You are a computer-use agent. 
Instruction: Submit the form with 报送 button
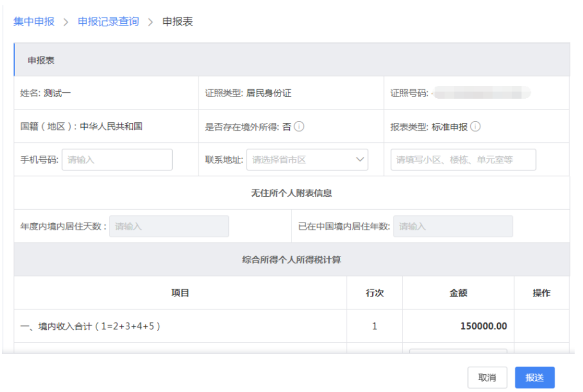click(x=534, y=377)
